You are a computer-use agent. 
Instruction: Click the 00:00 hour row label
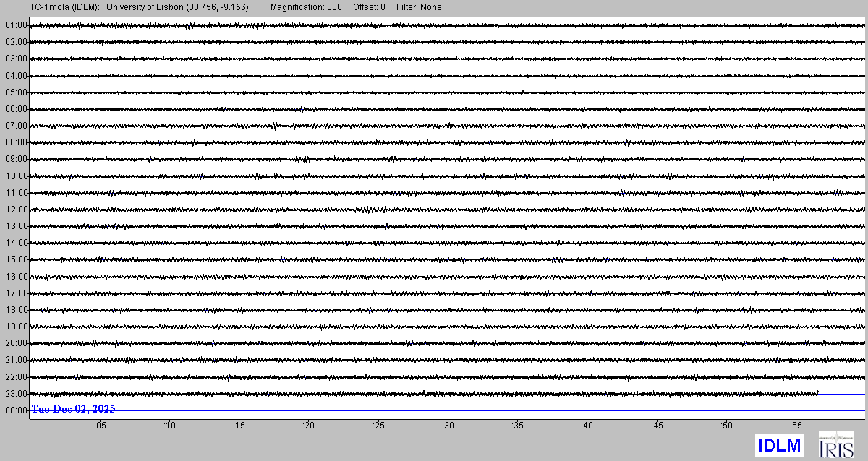pyautogui.click(x=16, y=410)
